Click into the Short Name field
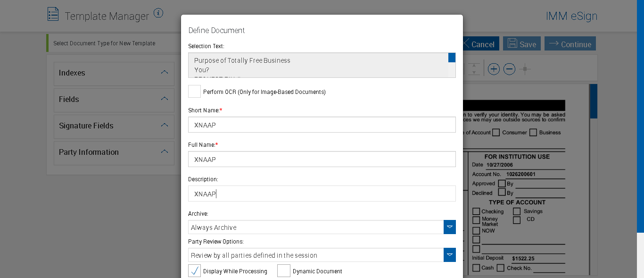This screenshot has height=278, width=644. [322, 125]
